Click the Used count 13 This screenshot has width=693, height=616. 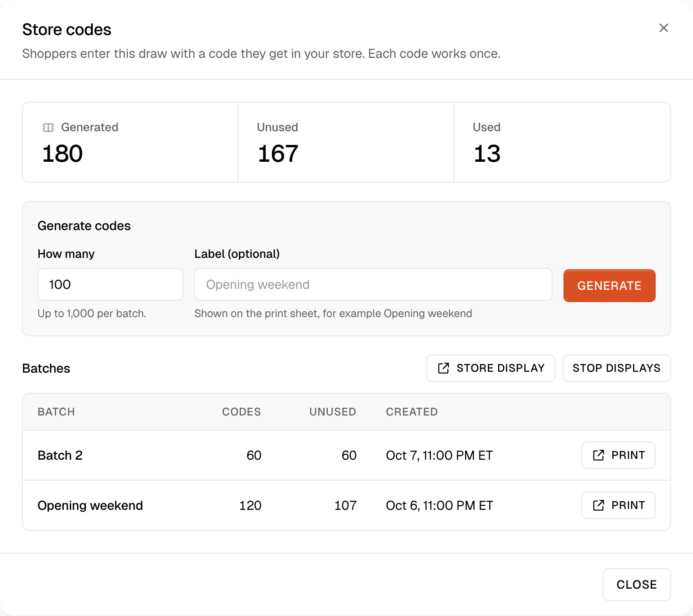pyautogui.click(x=487, y=154)
